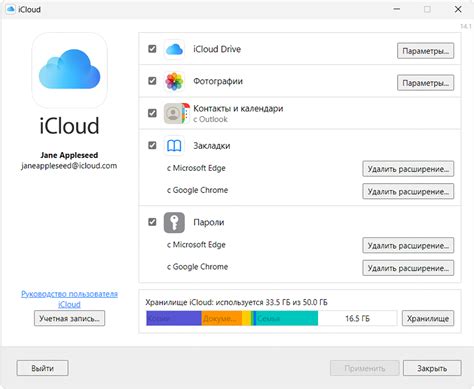Open the Хранилище storage button
This screenshot has width=474, height=389.
(x=428, y=318)
